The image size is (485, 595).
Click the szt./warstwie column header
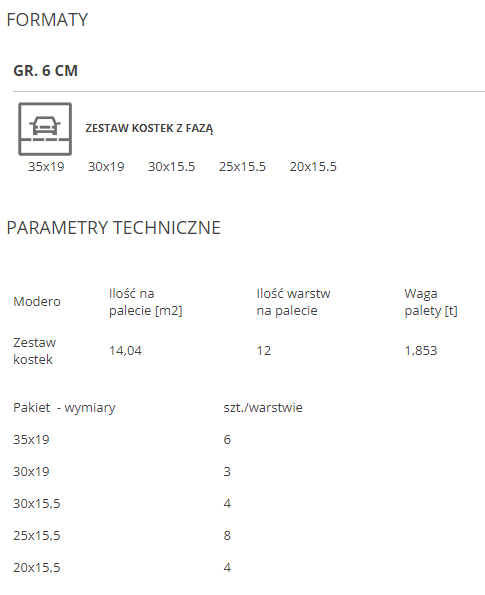263,408
